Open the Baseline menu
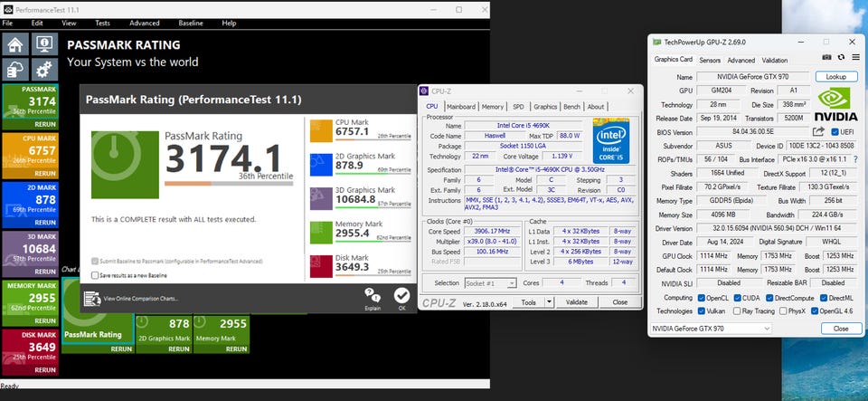Image resolution: width=868 pixels, height=401 pixels. 191,24
